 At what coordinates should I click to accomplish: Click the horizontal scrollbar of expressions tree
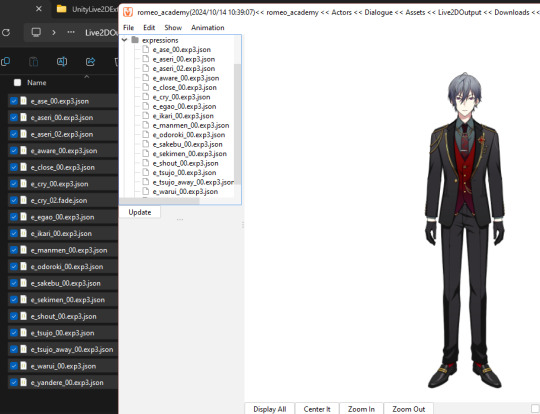(159, 201)
